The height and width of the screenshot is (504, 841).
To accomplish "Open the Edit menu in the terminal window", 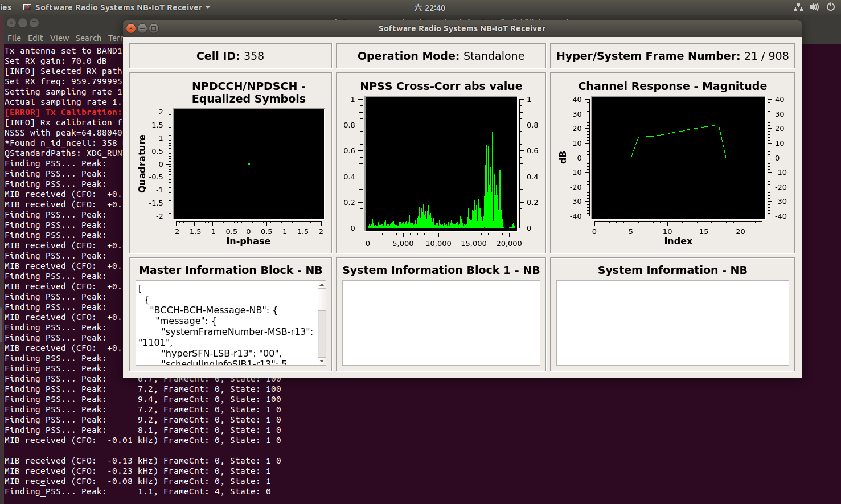I will coord(35,38).
